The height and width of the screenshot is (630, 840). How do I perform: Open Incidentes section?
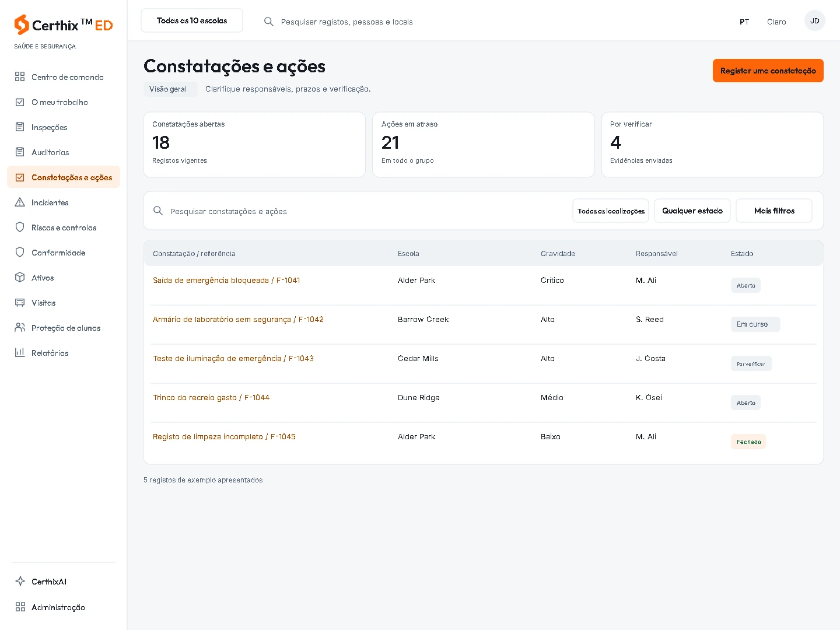tap(64, 202)
